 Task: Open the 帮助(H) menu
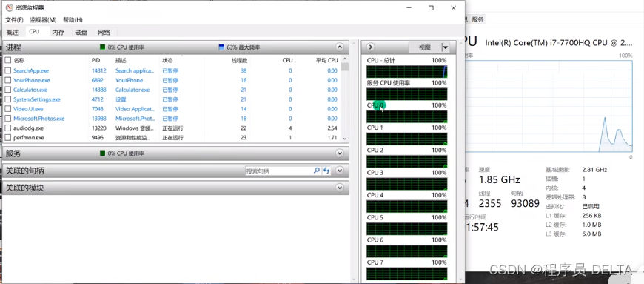[x=73, y=20]
